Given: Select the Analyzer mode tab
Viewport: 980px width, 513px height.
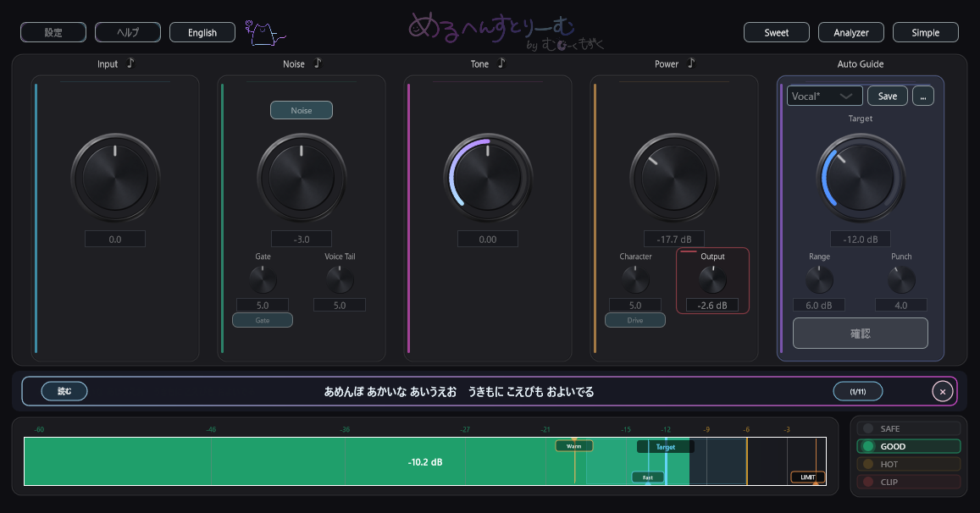Looking at the screenshot, I should coord(851,32).
